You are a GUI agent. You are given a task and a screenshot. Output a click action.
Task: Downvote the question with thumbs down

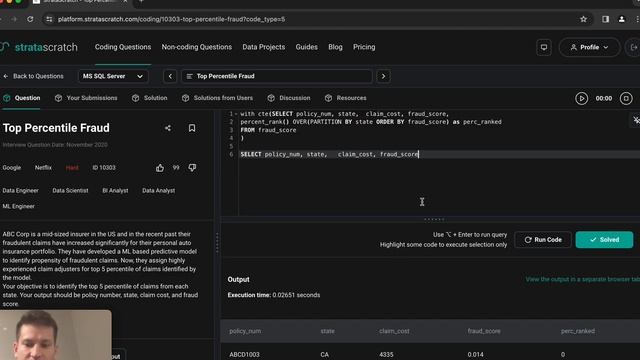pyautogui.click(x=192, y=168)
